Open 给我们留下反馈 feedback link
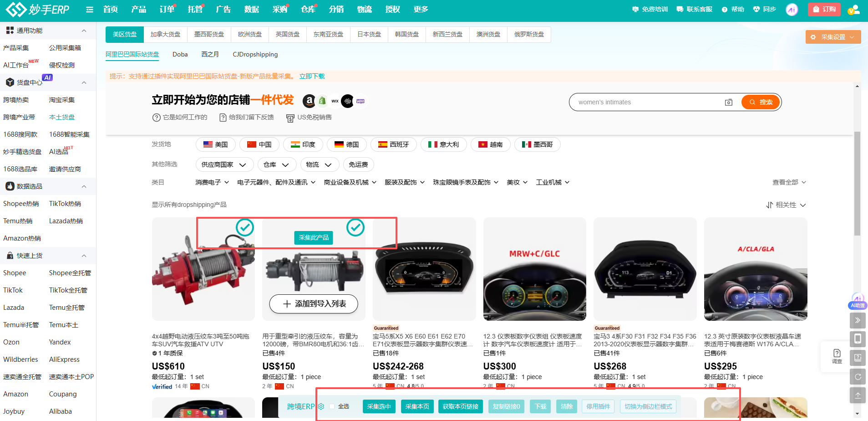Image resolution: width=868 pixels, height=421 pixels. [247, 118]
